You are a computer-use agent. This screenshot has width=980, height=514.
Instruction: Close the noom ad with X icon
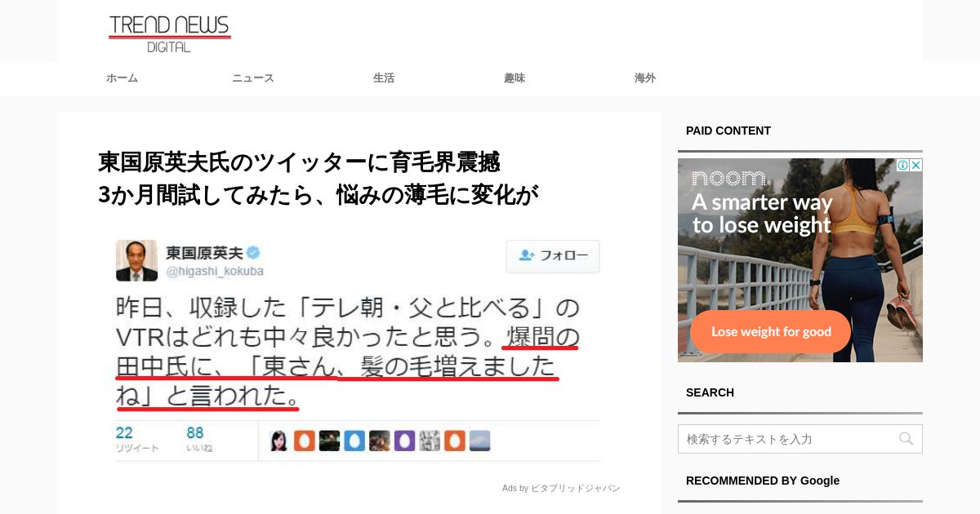pos(916,165)
